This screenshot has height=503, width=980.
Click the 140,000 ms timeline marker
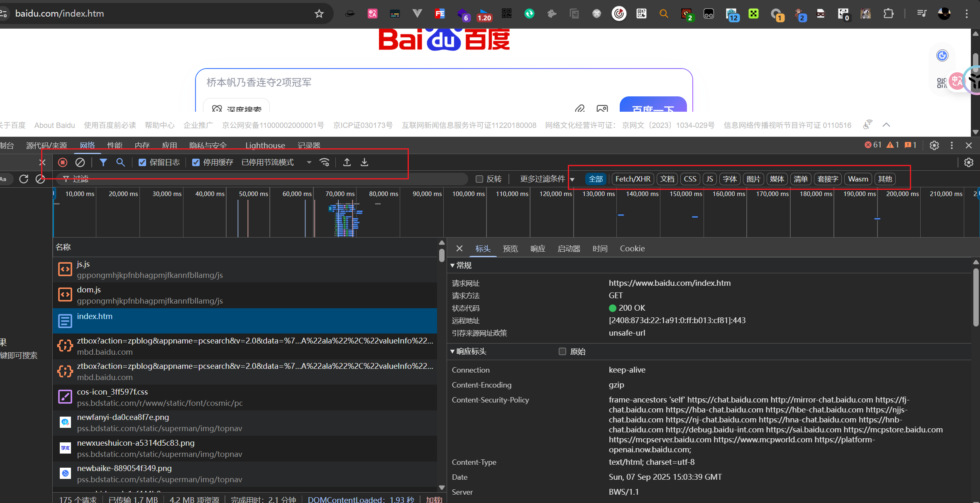point(642,194)
